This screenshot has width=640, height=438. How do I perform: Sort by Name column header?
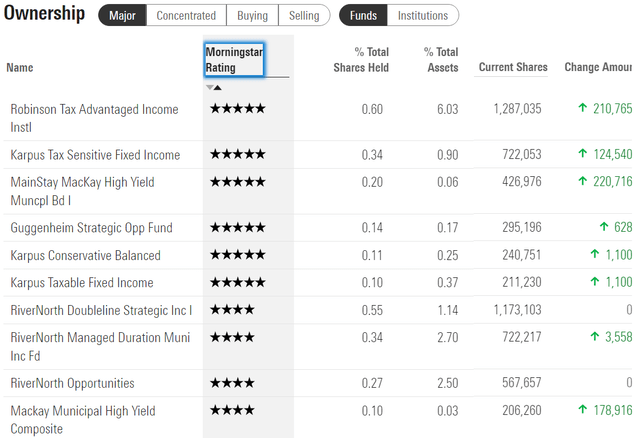[20, 67]
